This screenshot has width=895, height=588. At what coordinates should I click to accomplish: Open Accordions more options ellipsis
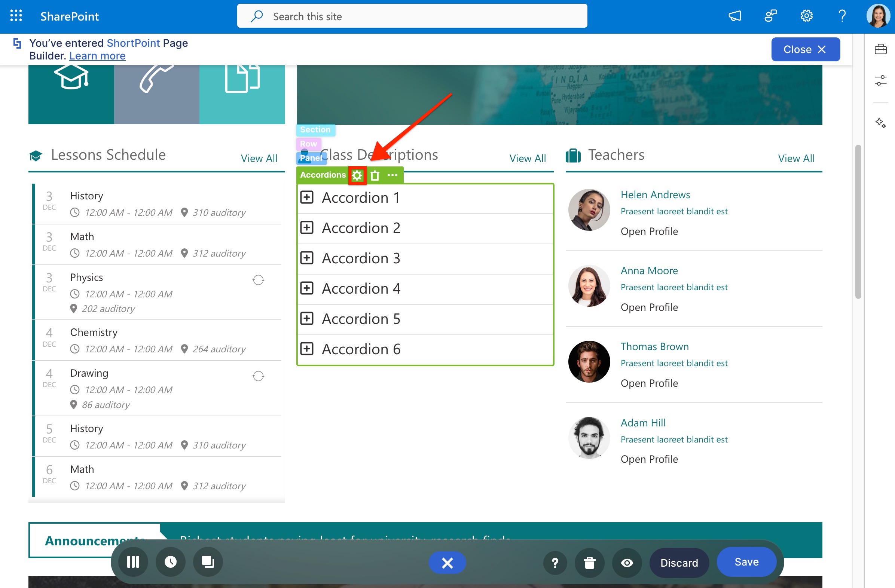pos(392,175)
